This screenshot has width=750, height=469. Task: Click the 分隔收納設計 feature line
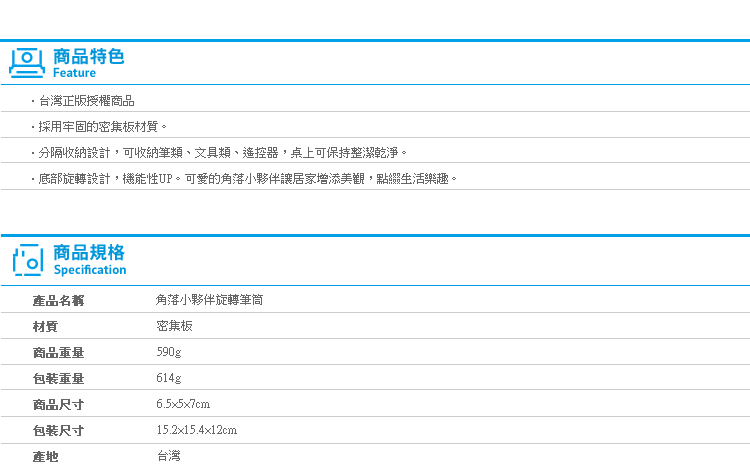[219, 153]
